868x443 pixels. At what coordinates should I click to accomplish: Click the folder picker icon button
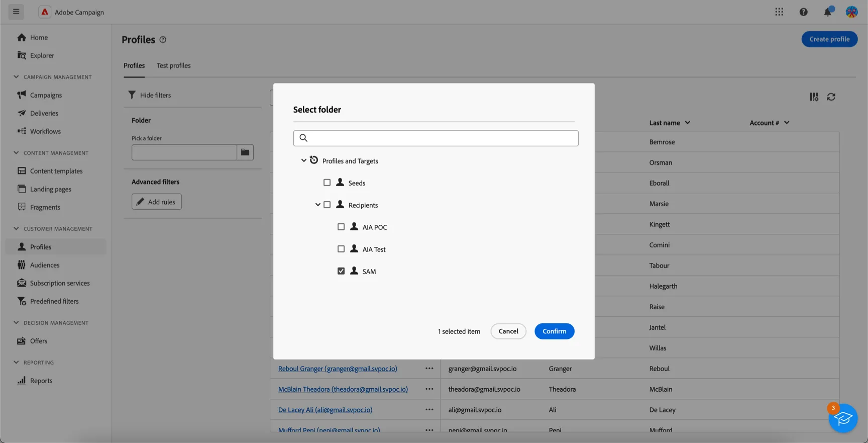(x=245, y=152)
